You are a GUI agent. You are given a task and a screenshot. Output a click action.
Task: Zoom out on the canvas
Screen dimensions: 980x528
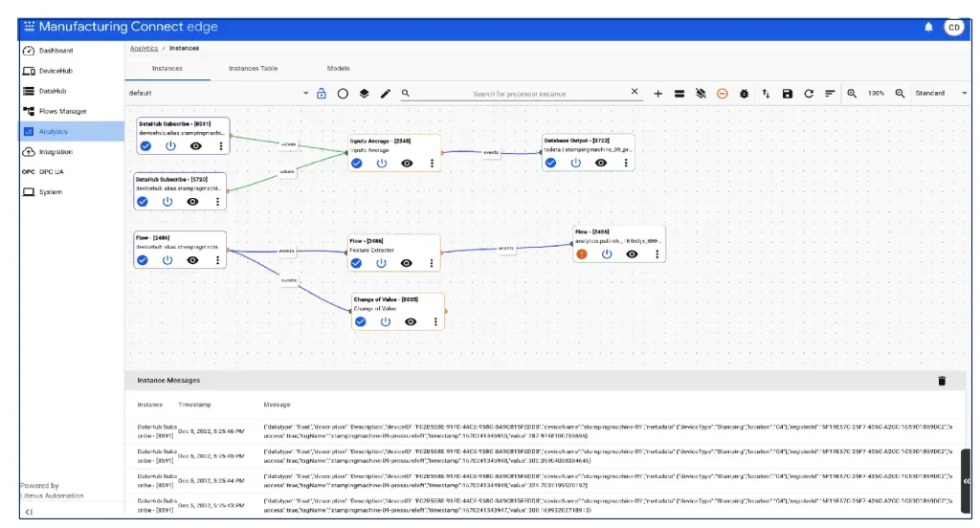(900, 94)
